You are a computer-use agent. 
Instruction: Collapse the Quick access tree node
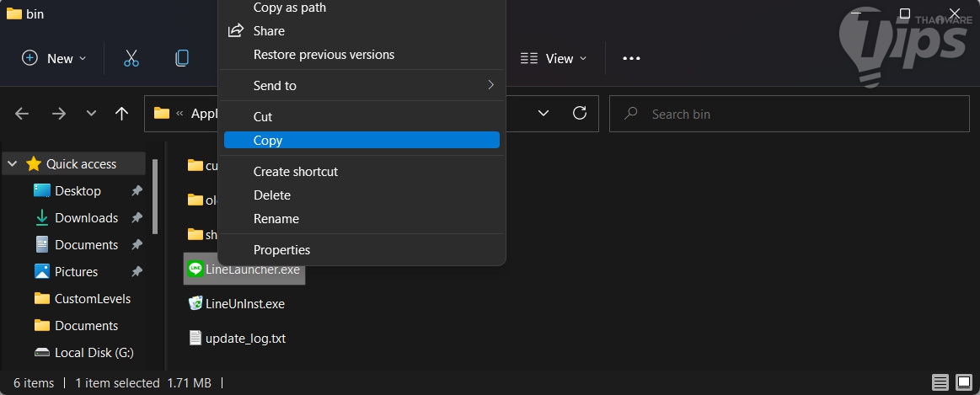tap(13, 164)
